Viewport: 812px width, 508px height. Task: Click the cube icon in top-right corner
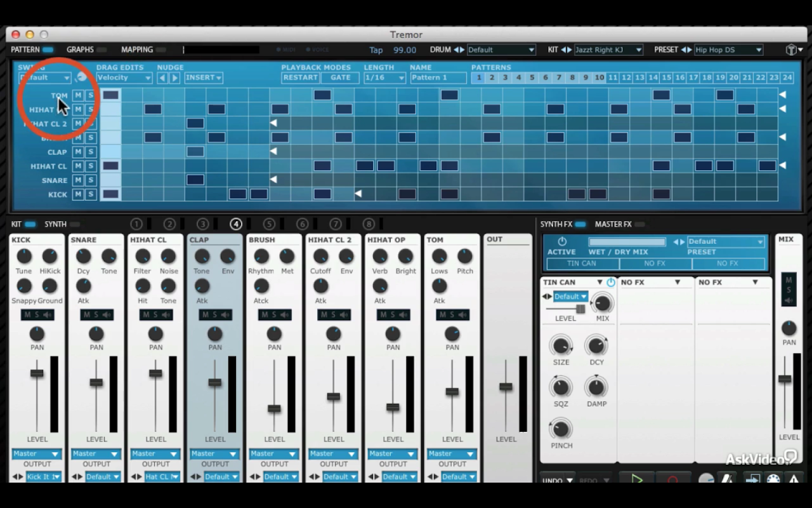coord(791,50)
